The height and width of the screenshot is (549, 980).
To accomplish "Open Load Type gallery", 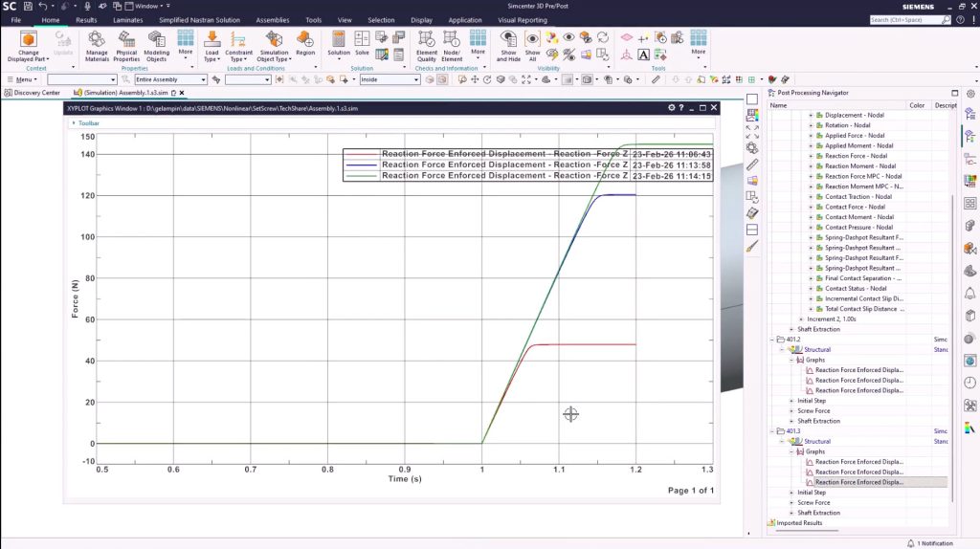I will 212,46.
